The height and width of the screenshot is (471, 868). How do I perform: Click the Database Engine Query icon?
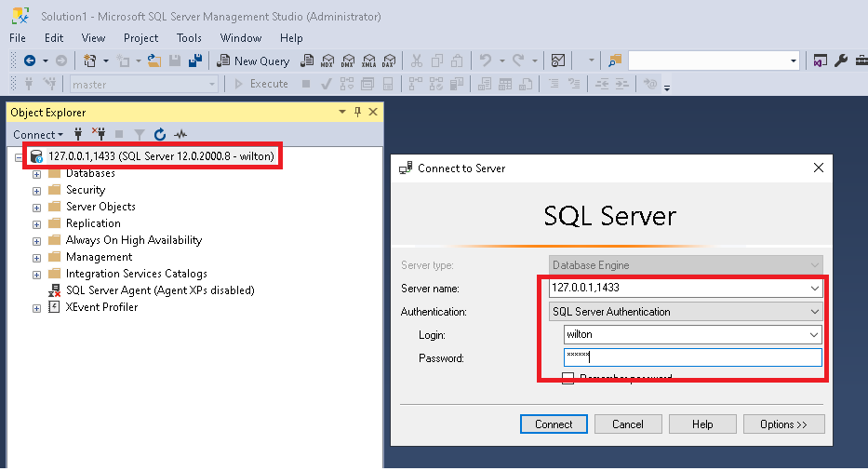pyautogui.click(x=307, y=61)
